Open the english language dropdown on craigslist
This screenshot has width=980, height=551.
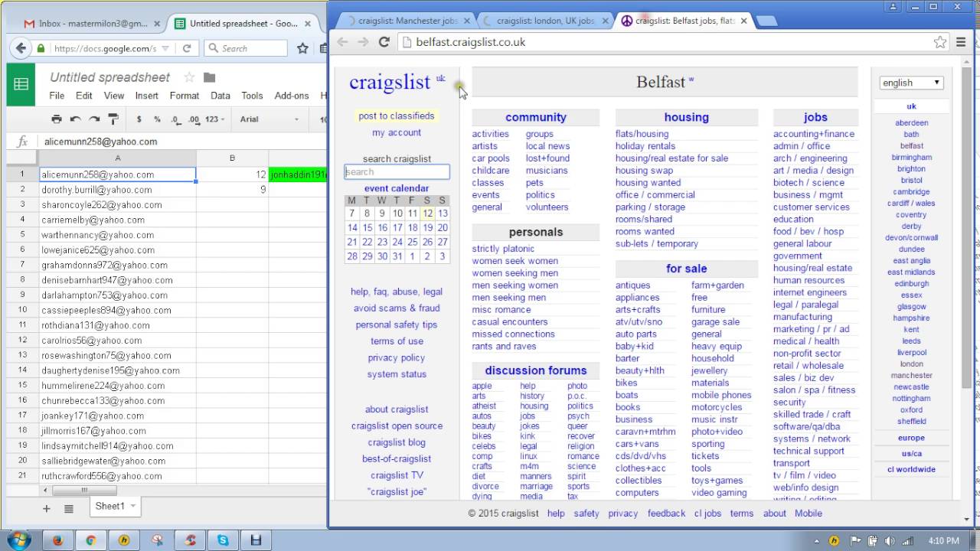912,83
